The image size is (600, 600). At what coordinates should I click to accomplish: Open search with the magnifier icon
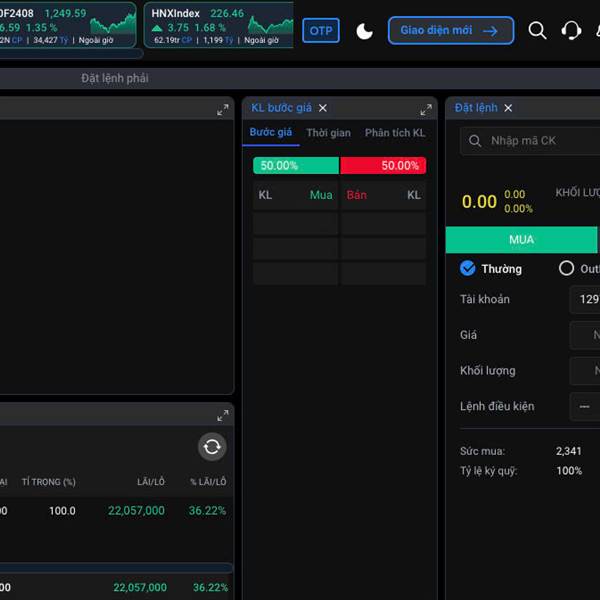click(x=537, y=31)
